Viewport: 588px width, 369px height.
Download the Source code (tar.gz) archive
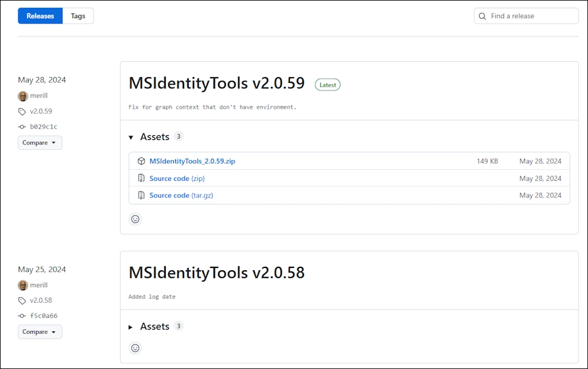point(181,195)
